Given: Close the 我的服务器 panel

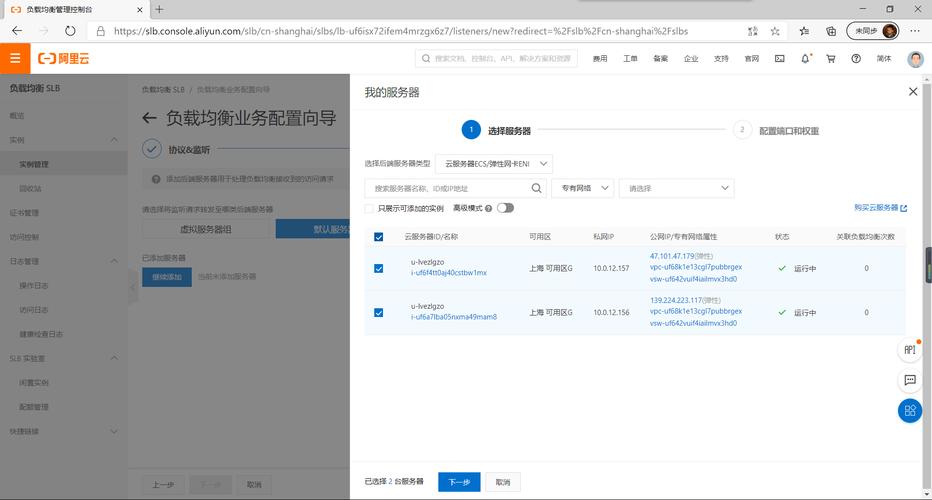Looking at the screenshot, I should click(x=913, y=92).
